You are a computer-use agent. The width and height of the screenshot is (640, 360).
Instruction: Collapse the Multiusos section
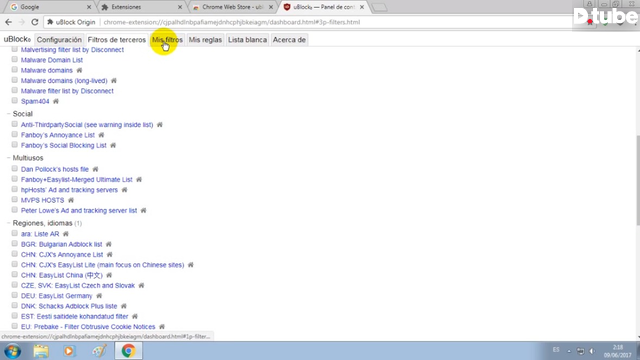tap(8, 158)
